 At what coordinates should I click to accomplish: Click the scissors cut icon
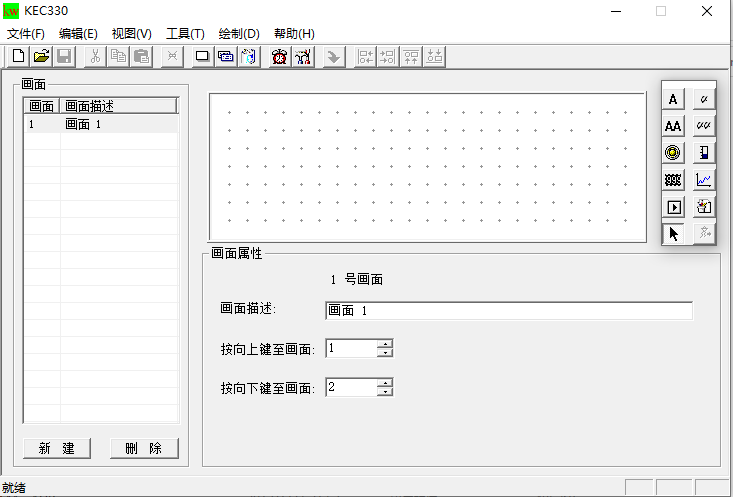pos(95,57)
